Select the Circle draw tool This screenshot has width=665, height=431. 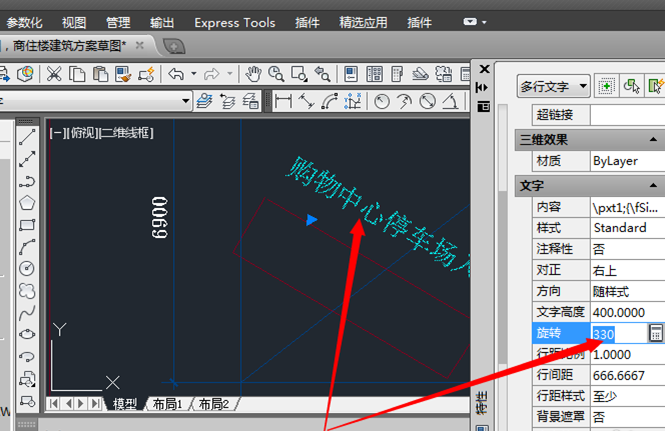27,269
